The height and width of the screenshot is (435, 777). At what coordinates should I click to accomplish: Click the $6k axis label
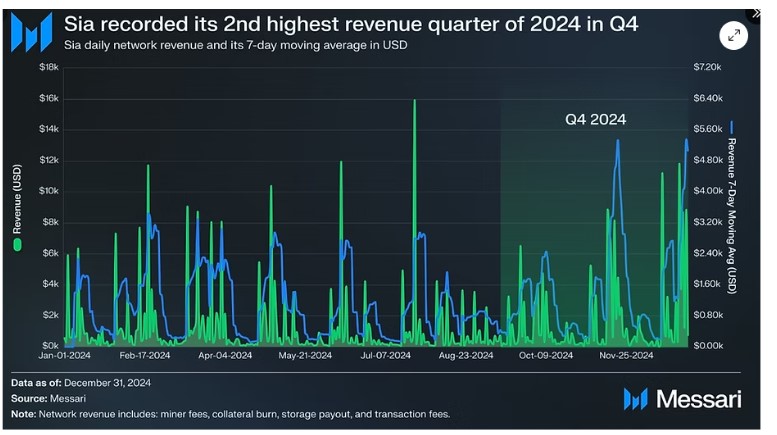[51, 253]
